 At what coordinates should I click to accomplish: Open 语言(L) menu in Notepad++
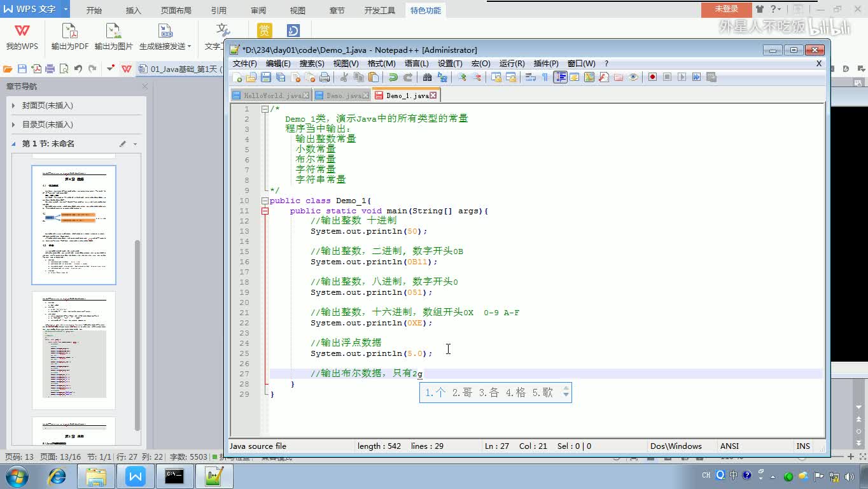(416, 64)
